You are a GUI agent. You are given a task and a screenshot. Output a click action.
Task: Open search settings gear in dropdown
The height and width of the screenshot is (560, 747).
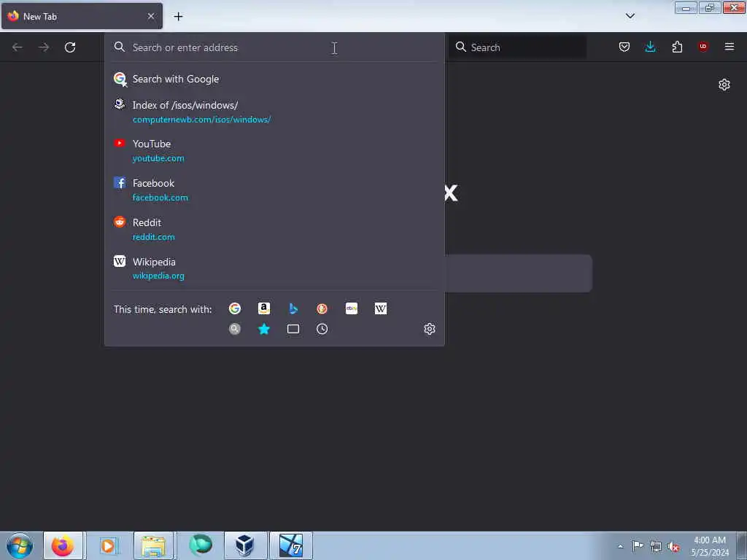[x=429, y=329]
